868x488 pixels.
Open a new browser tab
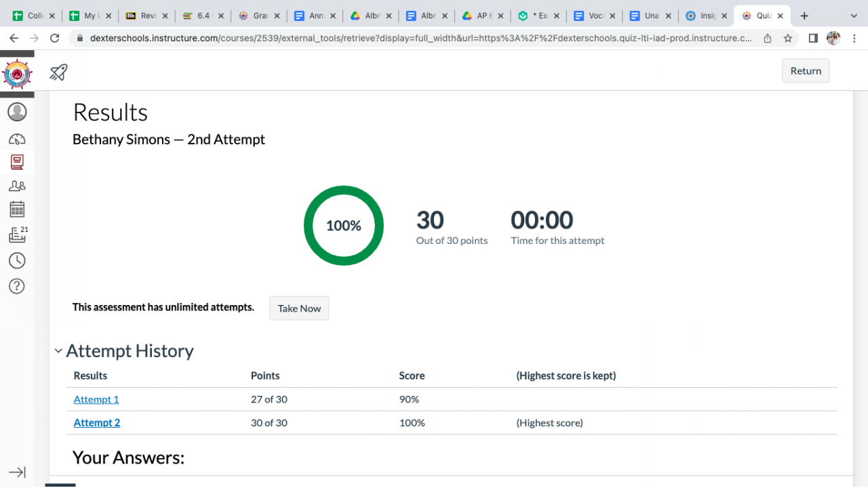804,16
